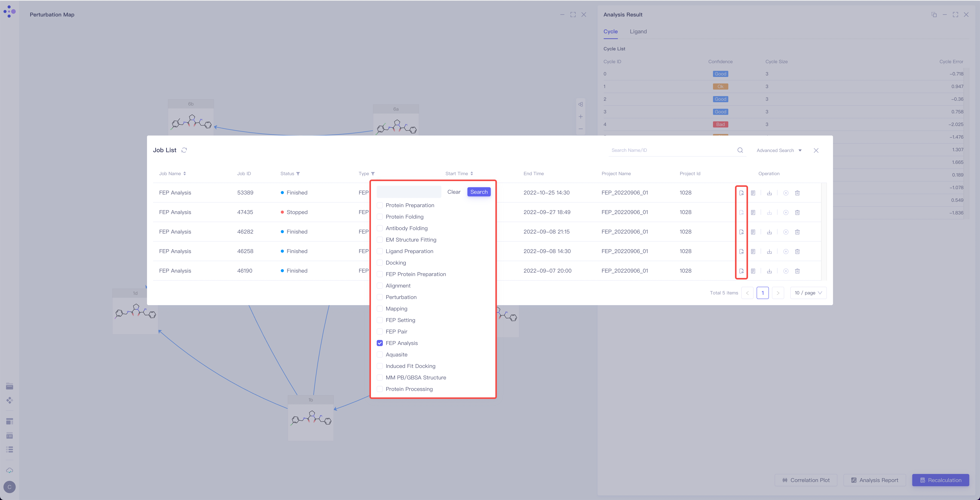This screenshot has width=980, height=500.
Task: Open the 10 / page size dropdown
Action: point(808,293)
